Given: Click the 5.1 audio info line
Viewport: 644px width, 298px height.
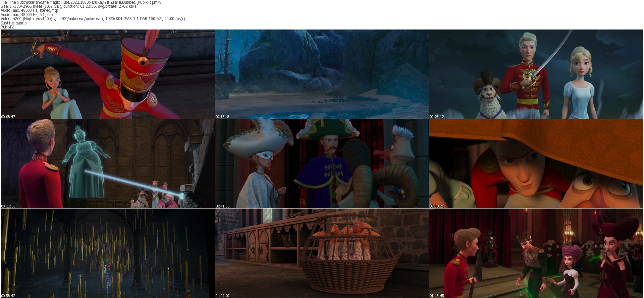Looking at the screenshot, I should [27, 14].
